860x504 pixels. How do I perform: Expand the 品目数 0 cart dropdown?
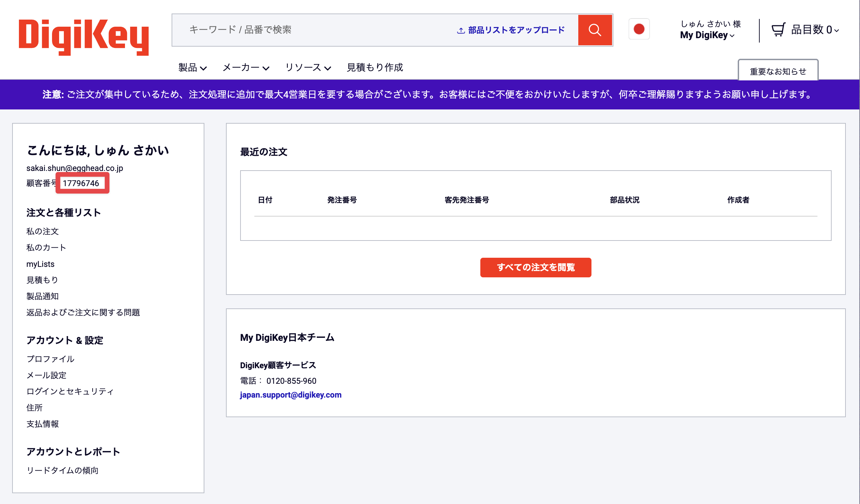click(x=815, y=30)
